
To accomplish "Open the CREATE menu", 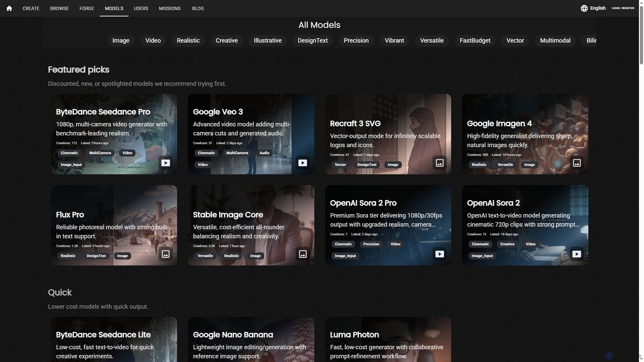I will click(31, 9).
